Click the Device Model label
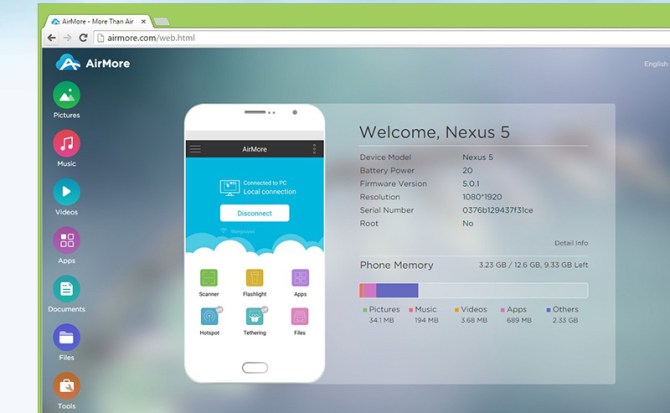 [x=385, y=157]
